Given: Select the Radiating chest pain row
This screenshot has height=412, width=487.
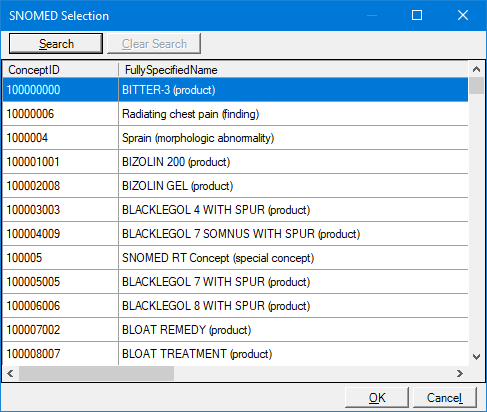Looking at the screenshot, I should tap(235, 114).
